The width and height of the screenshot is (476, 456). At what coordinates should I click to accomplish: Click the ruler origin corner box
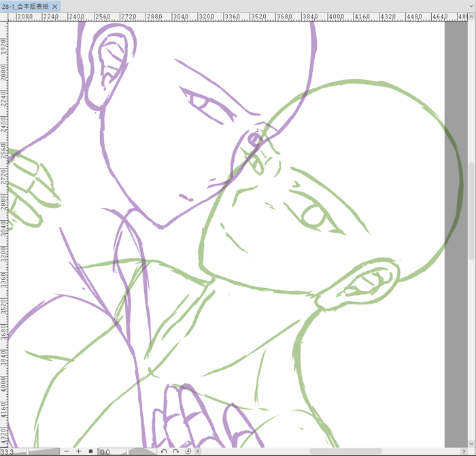[x=4, y=17]
